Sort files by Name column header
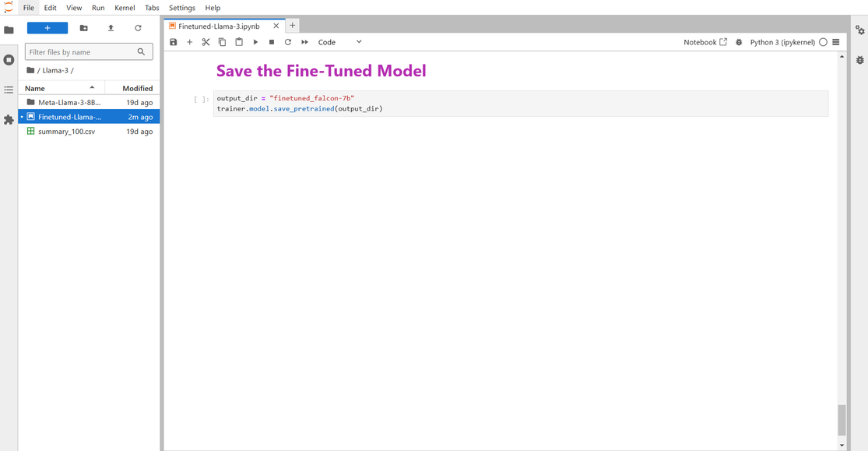 point(61,88)
